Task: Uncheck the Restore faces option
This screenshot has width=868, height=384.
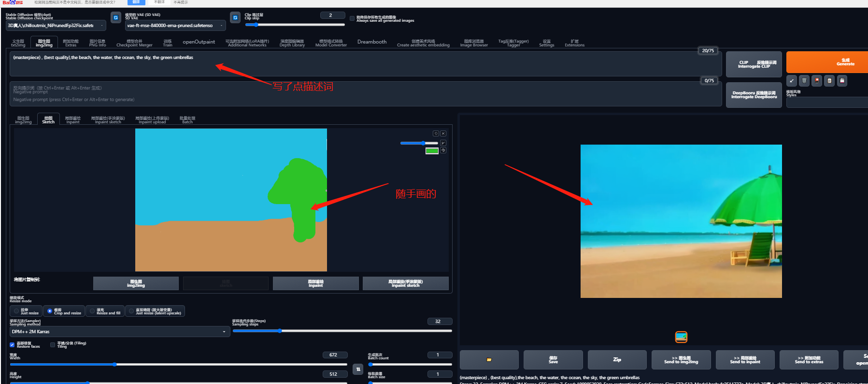Action: [x=12, y=345]
